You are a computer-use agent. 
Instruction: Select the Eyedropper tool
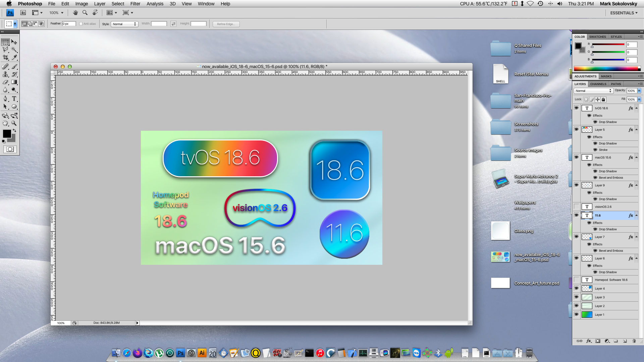tap(14, 58)
